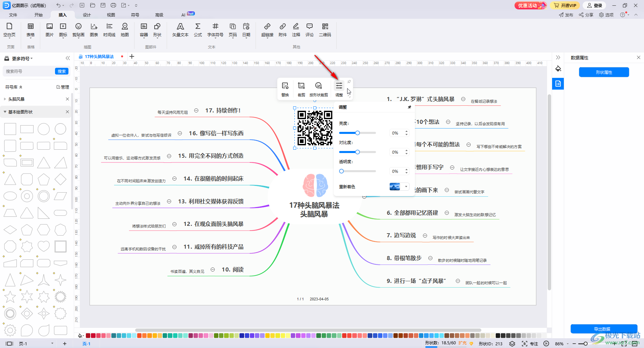The width and height of the screenshot is (644, 348).
Task: Click the Manage (管理) link
Action: [63, 87]
